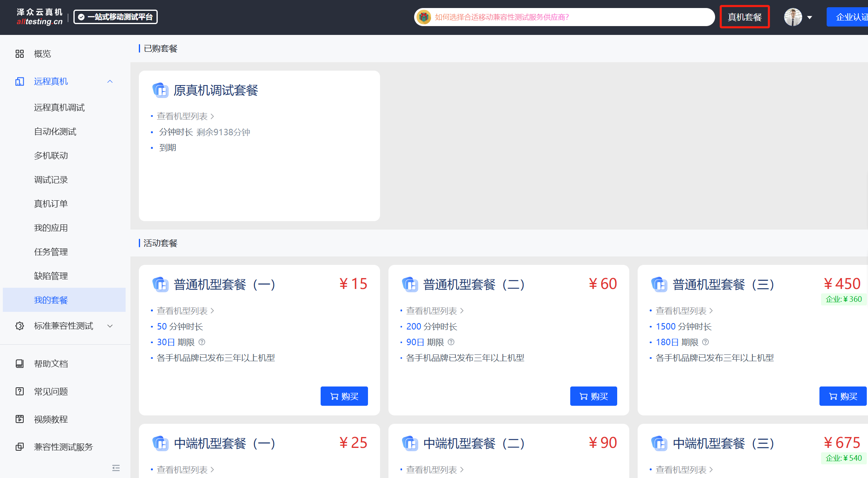The height and width of the screenshot is (478, 868).
Task: Click the Overview (概览) grid icon
Action: click(19, 54)
